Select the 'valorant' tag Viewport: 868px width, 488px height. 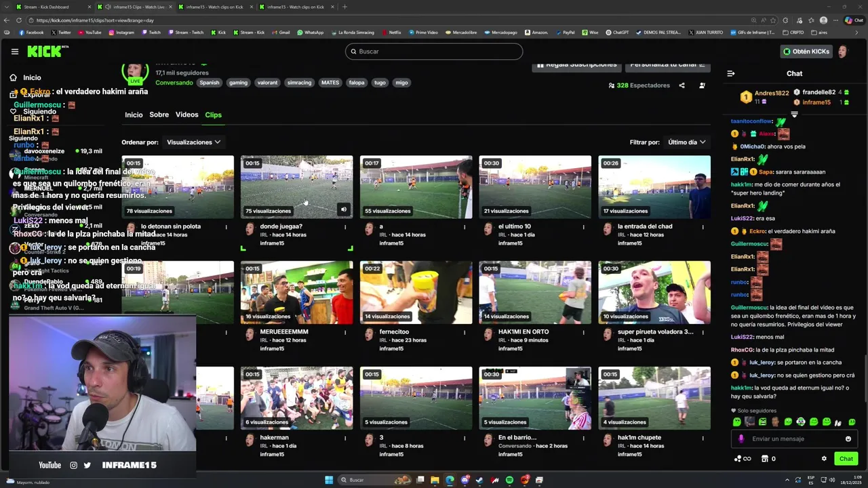tap(267, 83)
